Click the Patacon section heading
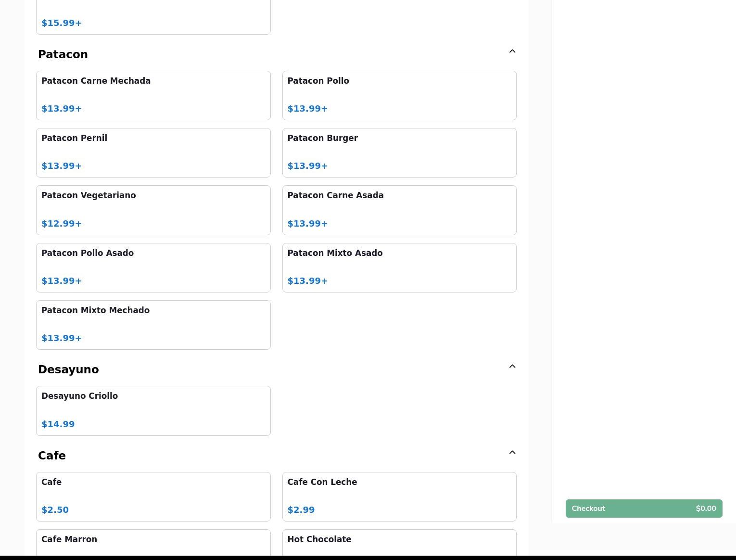 coord(63,54)
